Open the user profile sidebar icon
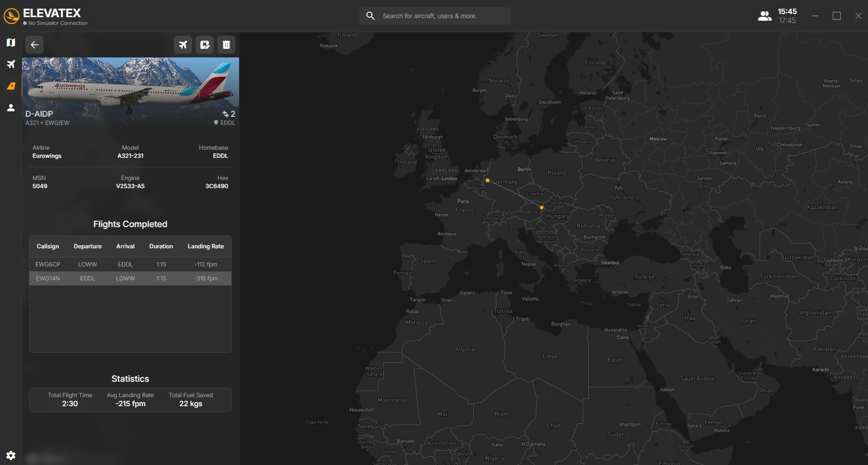Image resolution: width=868 pixels, height=465 pixels. 11,108
